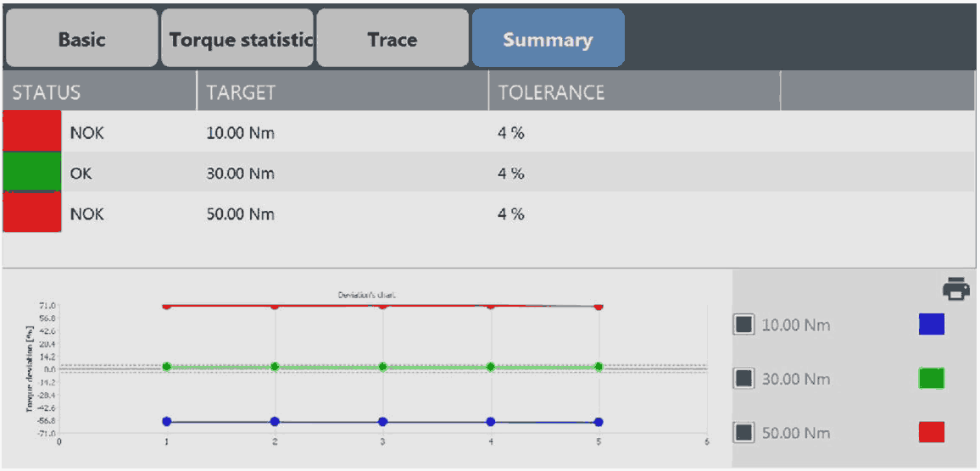Click the green legend color swatch
980x471 pixels.
[x=931, y=379]
